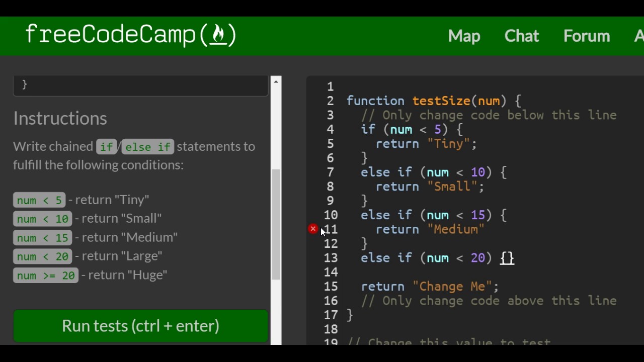
Task: Open the Chat link
Action: (x=522, y=36)
